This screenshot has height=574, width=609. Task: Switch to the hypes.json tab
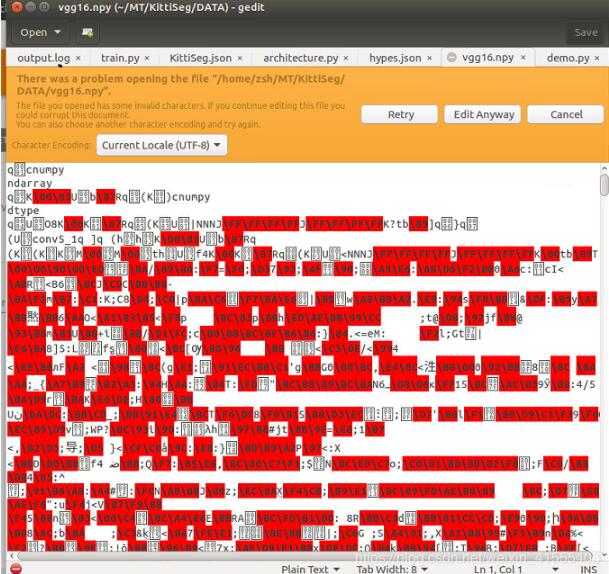(395, 58)
